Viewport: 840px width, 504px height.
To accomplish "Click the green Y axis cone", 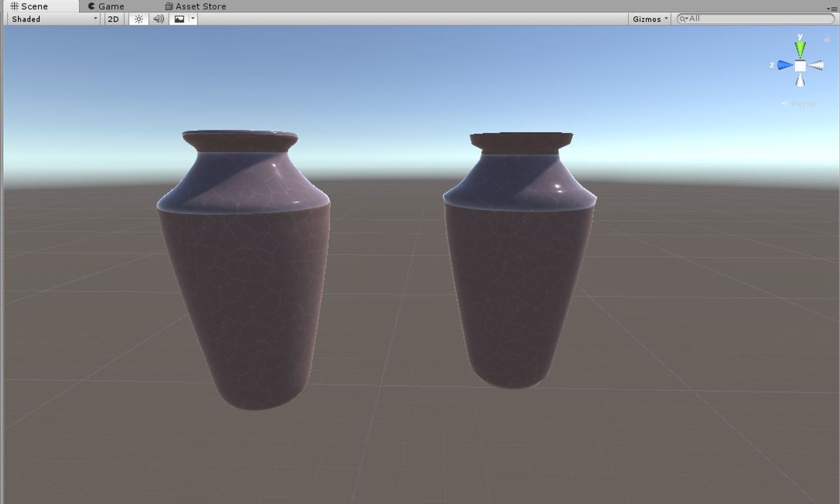I will 800,49.
